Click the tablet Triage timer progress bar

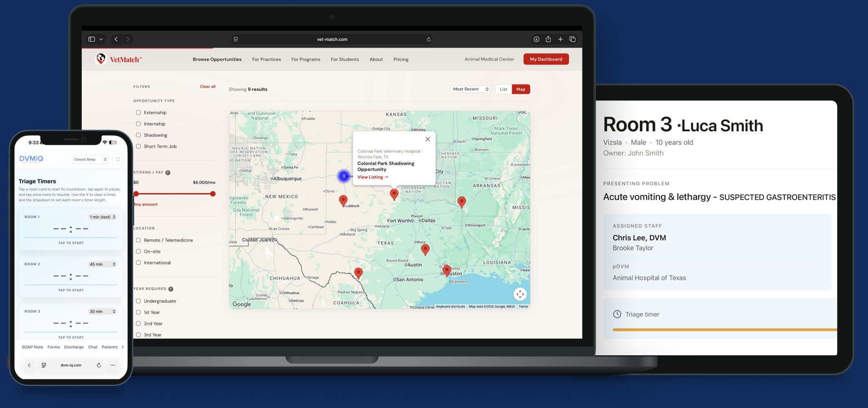point(724,330)
